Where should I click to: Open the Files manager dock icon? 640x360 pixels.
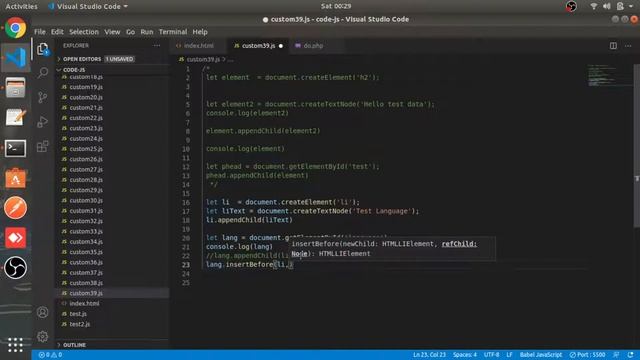click(16, 88)
